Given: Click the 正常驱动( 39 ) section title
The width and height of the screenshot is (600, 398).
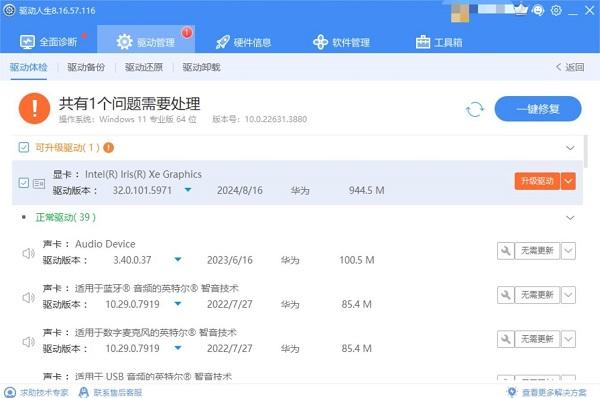Looking at the screenshot, I should tap(65, 217).
